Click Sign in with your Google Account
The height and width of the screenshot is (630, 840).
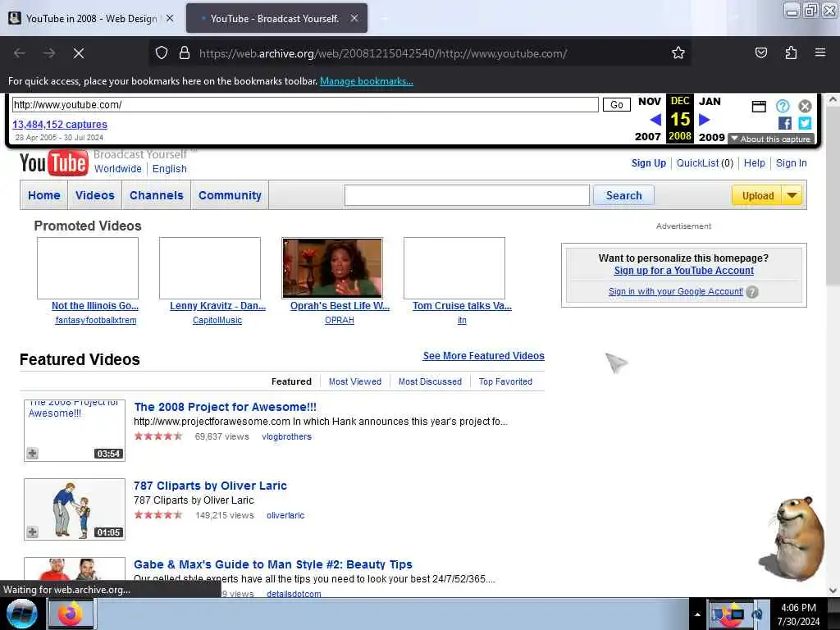(676, 291)
